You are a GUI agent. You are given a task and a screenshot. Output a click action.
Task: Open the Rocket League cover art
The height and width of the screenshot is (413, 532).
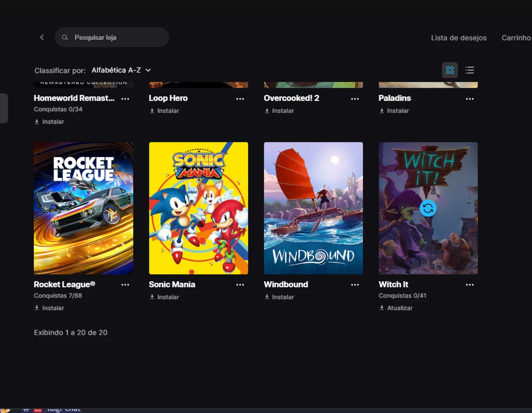click(84, 208)
